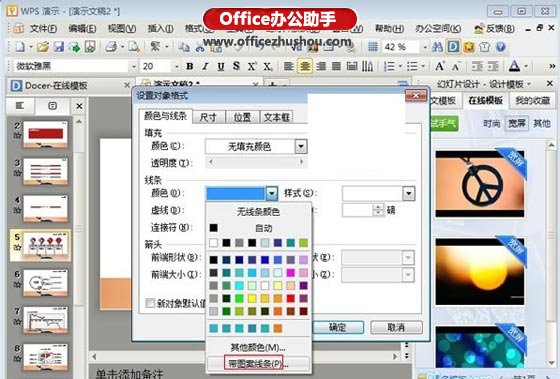Viewport: 560px width, 379px height.
Task: Click the Font color A icon
Action: coord(514,66)
